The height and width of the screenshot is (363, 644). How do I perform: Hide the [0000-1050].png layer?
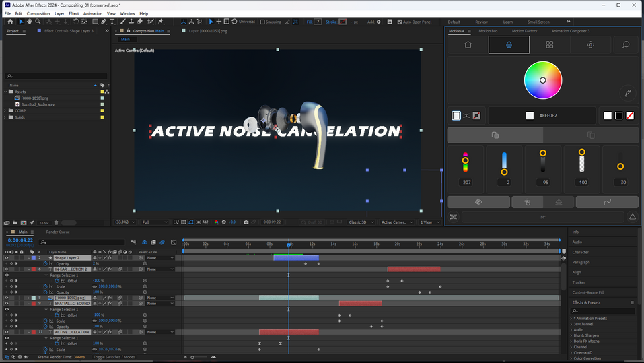[6, 298]
